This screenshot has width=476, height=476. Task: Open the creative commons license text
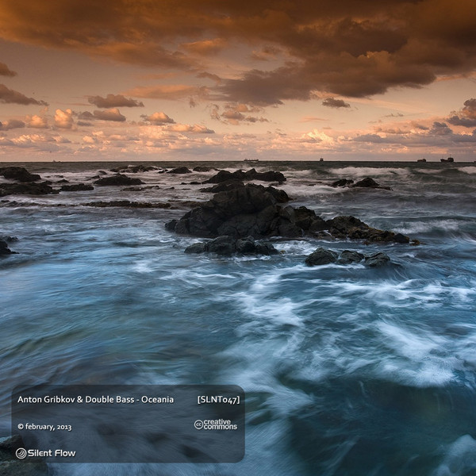pos(220,424)
